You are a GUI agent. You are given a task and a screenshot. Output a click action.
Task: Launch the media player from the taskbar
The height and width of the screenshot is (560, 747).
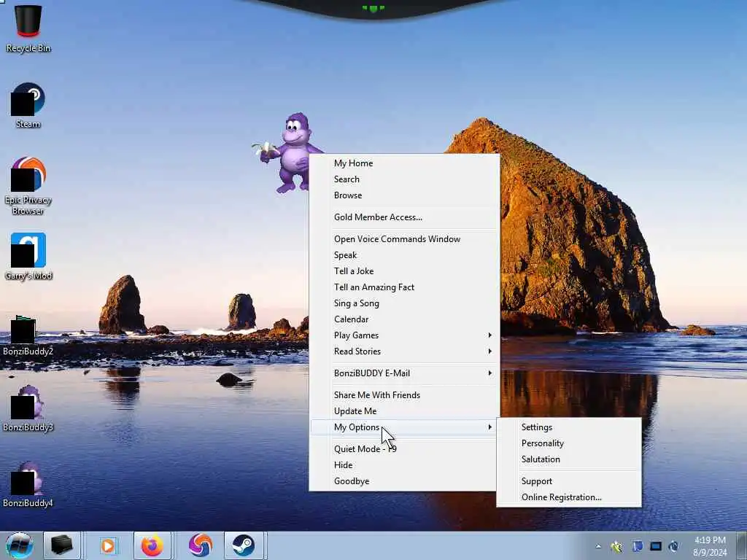108,545
